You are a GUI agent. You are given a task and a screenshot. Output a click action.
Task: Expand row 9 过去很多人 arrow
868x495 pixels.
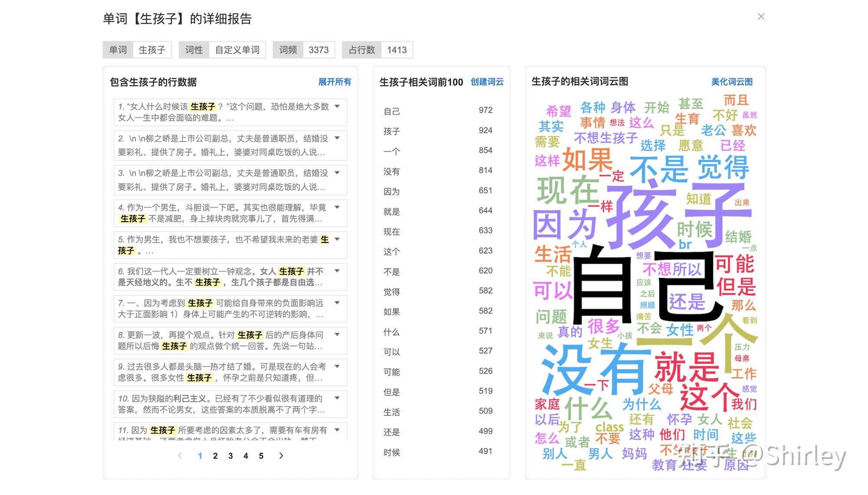337,367
